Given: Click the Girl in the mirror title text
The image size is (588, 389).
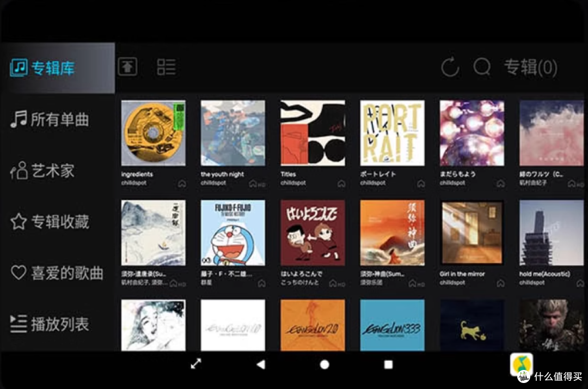Looking at the screenshot, I should 462,274.
